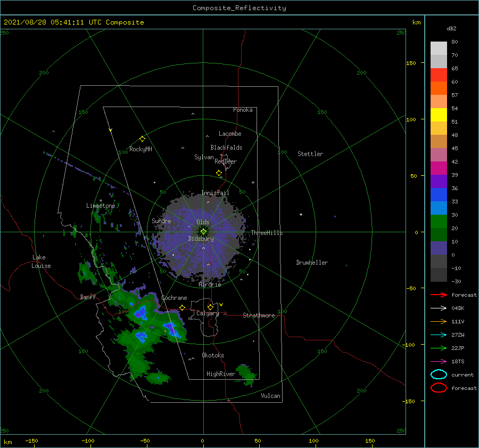Click the Composite_Reflectivity title
Viewport: 479px width, 448px height.
click(x=240, y=8)
